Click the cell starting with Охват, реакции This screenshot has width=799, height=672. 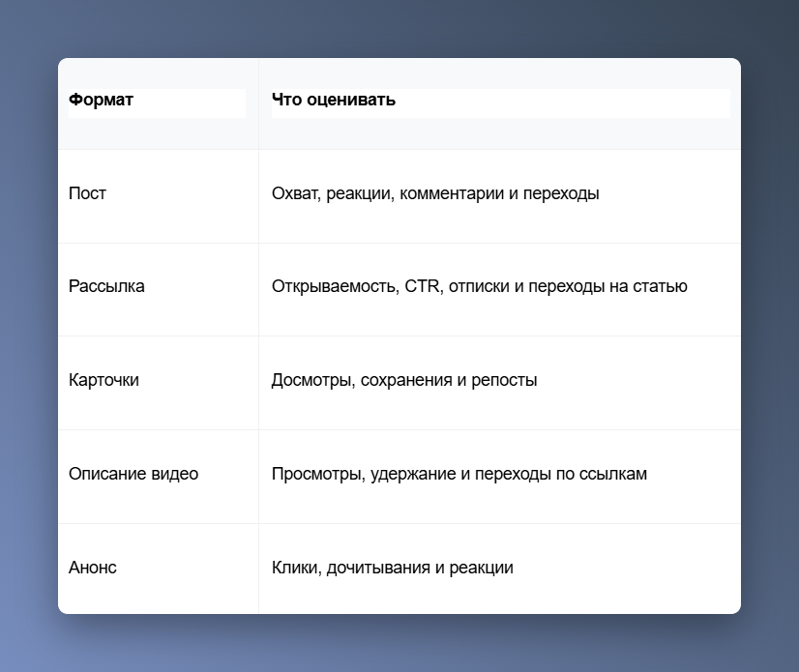click(x=500, y=196)
